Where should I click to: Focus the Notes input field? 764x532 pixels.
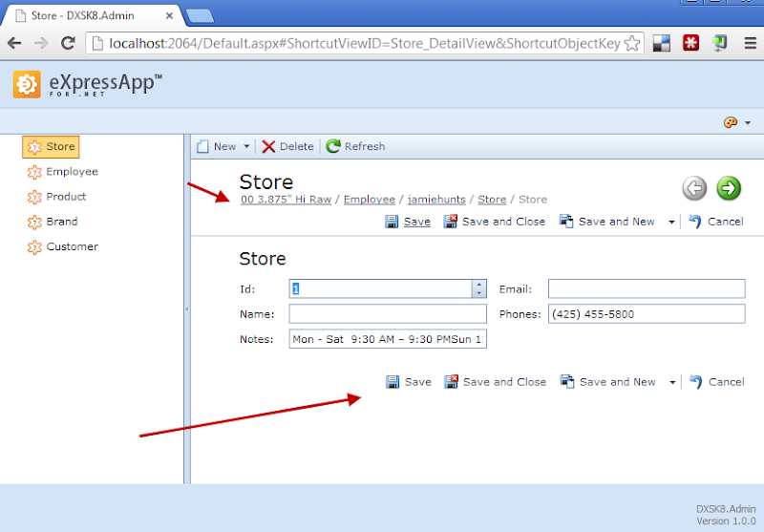coord(388,339)
